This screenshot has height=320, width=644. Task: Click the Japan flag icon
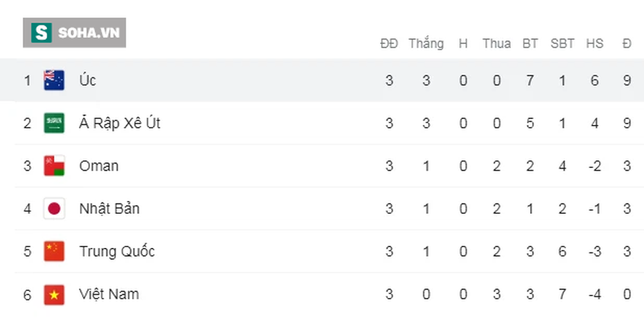tap(54, 209)
